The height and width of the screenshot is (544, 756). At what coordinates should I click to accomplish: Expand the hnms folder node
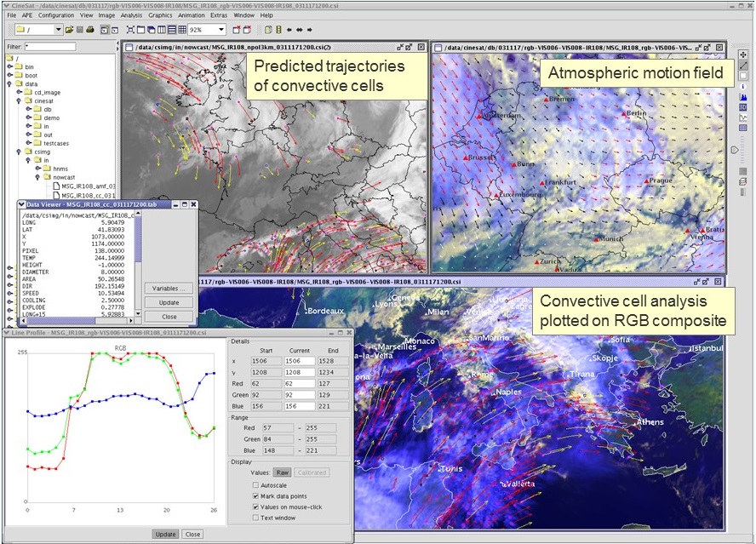(x=37, y=168)
